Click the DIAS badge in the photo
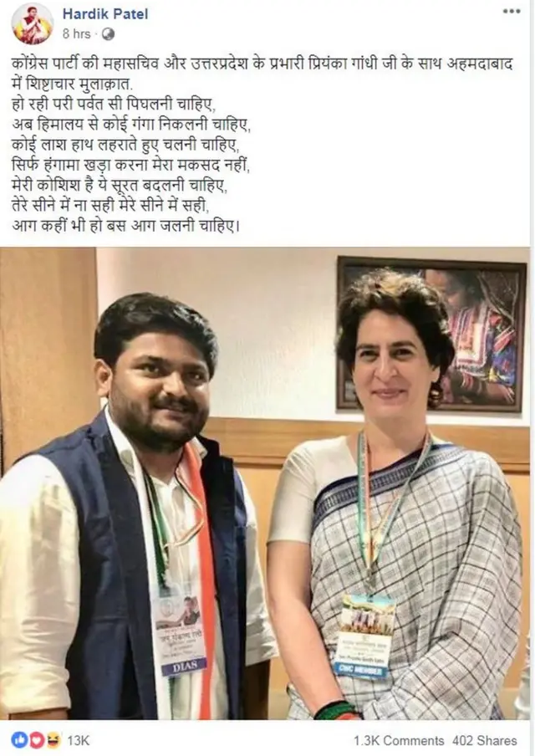This screenshot has height=756, width=535. [x=185, y=666]
